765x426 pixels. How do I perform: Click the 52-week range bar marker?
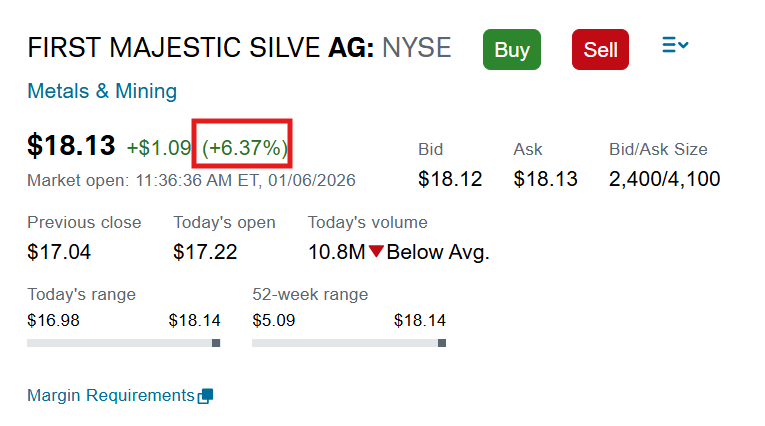pyautogui.click(x=441, y=343)
